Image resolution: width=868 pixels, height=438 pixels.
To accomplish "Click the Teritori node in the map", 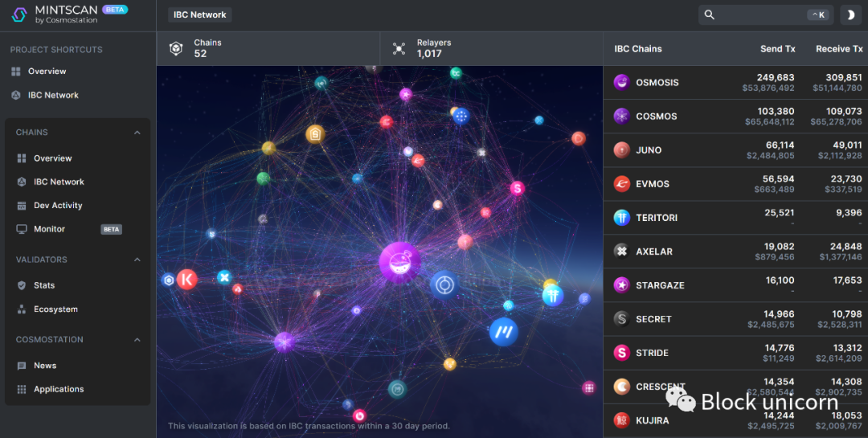I will click(x=553, y=295).
